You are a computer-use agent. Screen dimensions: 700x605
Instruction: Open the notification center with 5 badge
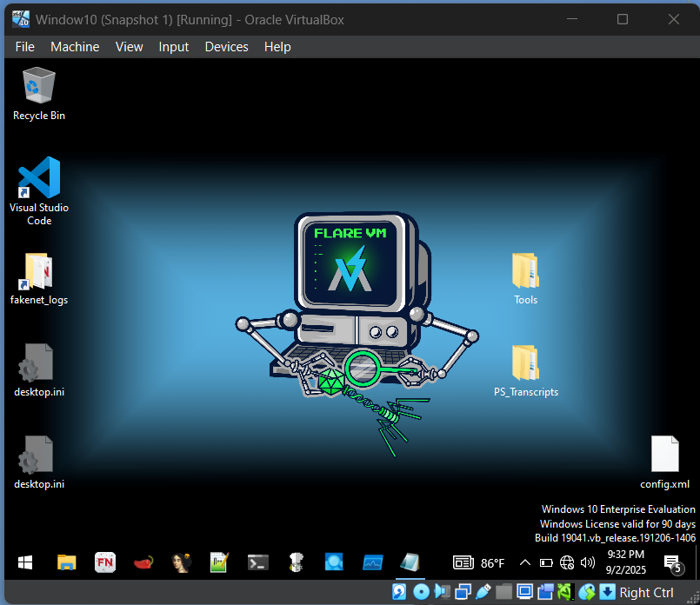coord(673,563)
